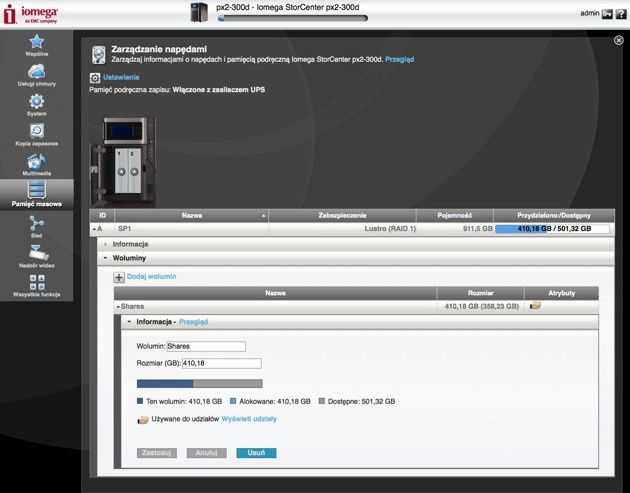
Task: Click the volume usage bar above legend
Action: pos(200,384)
